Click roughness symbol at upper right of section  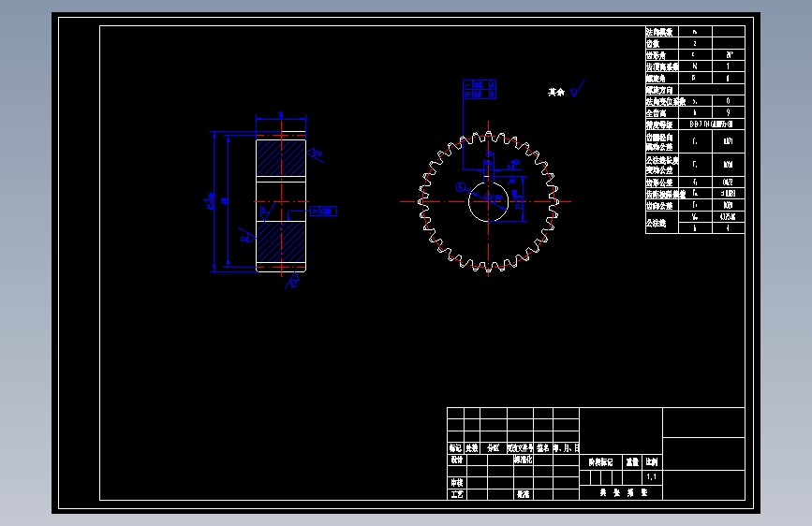(315, 154)
